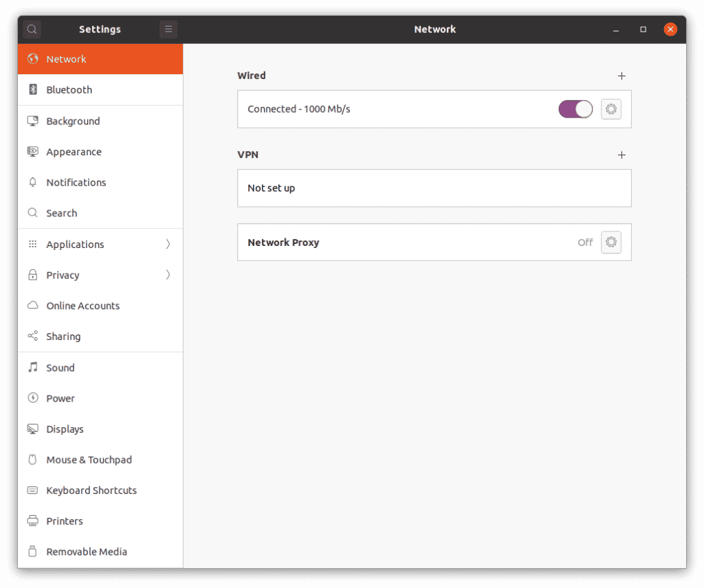Open the Printers settings icon
This screenshot has width=704, height=588.
pyautogui.click(x=32, y=521)
